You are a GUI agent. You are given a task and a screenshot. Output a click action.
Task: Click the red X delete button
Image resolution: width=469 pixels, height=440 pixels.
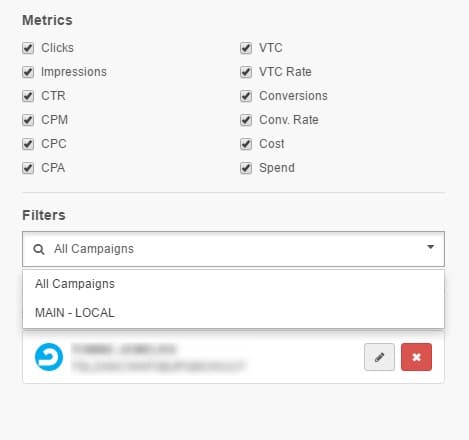tap(416, 357)
